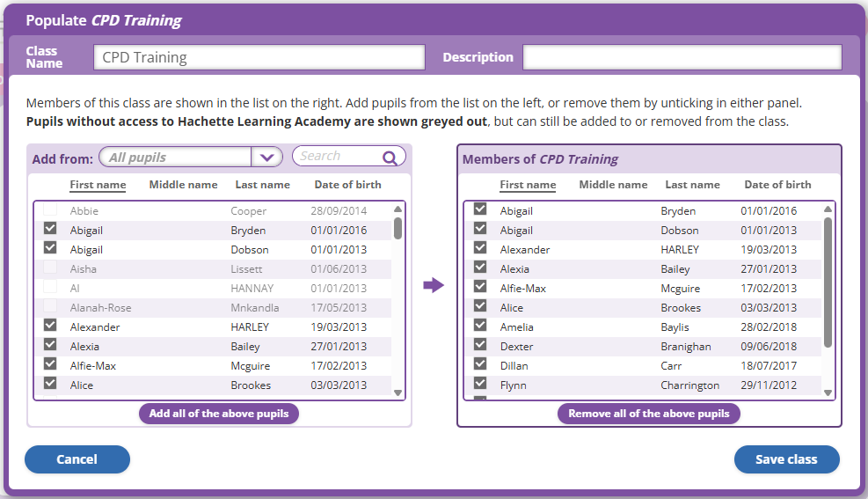Sort left list by First name header
Screen dimensions: 868x499
coord(98,185)
